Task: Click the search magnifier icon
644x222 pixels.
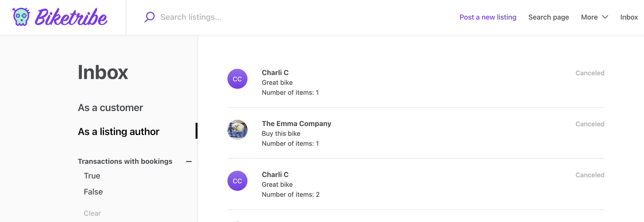Action: [x=149, y=17]
